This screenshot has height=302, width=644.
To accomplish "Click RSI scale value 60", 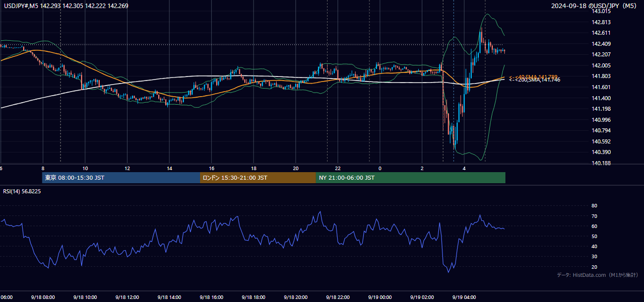I will [594, 226].
